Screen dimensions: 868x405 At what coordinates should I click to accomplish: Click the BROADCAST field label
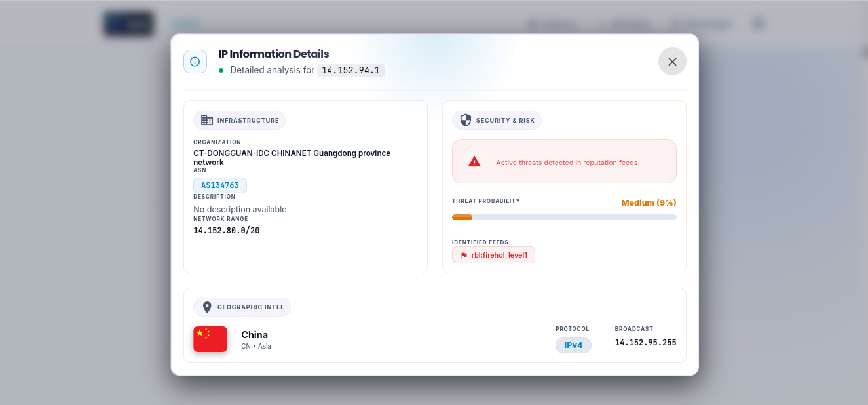633,329
